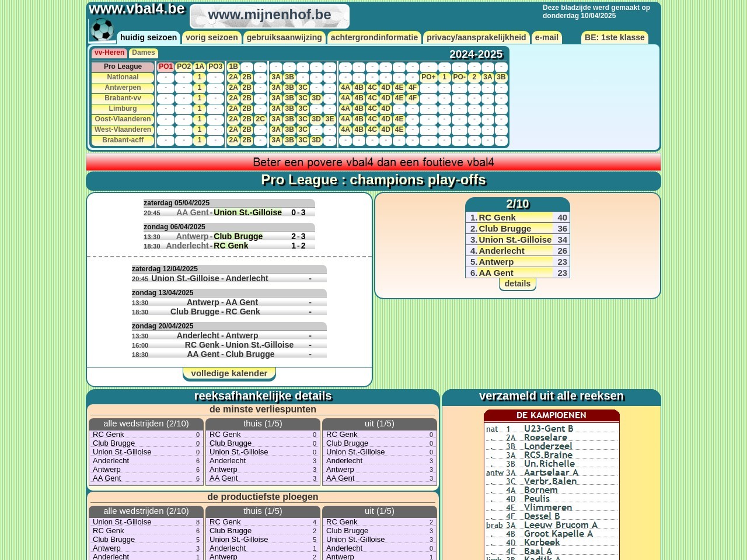
Task: Click the verzameld uit alle reeksen heading
Action: click(x=551, y=396)
